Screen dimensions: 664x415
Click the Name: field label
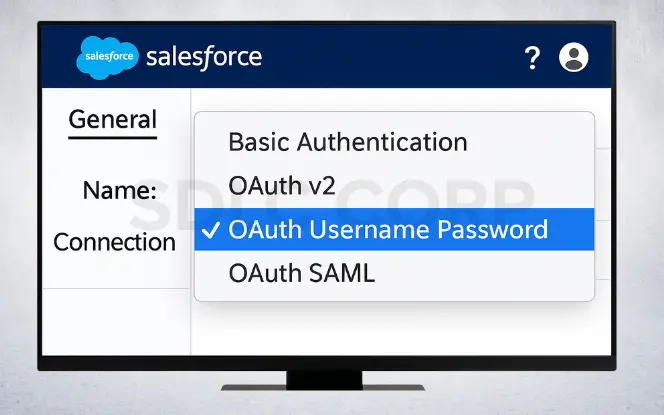click(120, 190)
